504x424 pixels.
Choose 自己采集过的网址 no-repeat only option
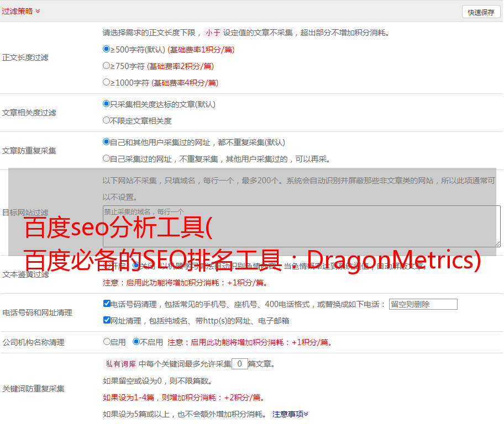coord(107,158)
